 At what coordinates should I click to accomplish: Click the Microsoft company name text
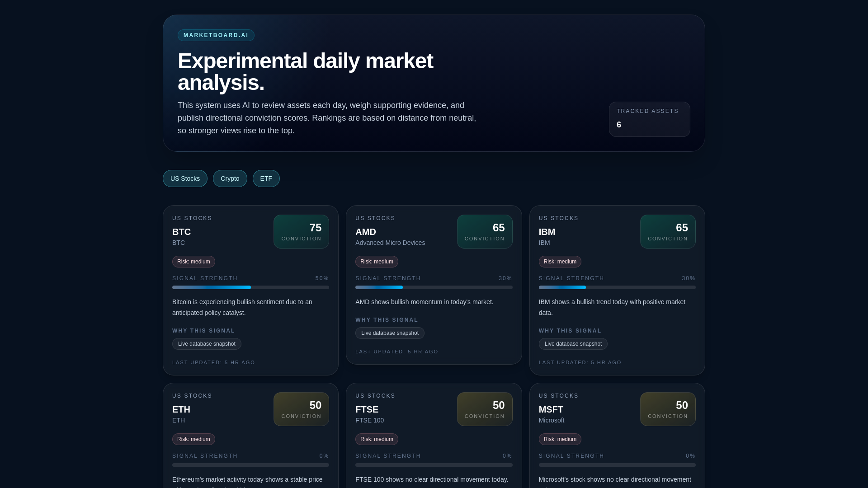point(552,420)
